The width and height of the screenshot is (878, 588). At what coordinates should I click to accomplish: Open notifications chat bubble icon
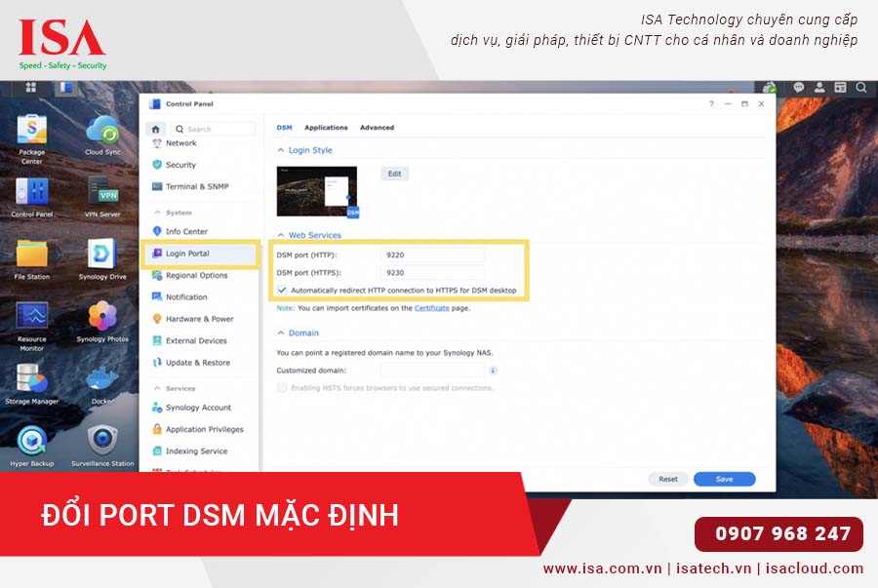(x=798, y=88)
